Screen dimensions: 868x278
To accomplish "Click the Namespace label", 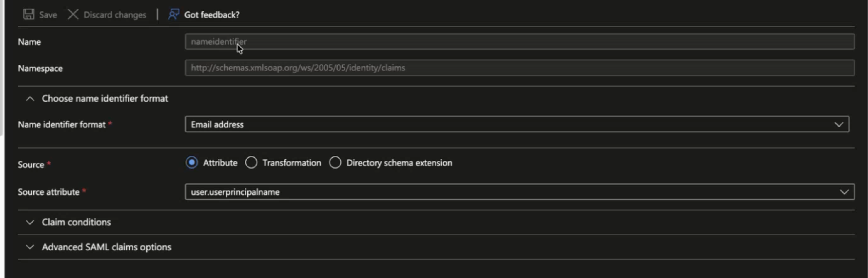I will pos(40,68).
